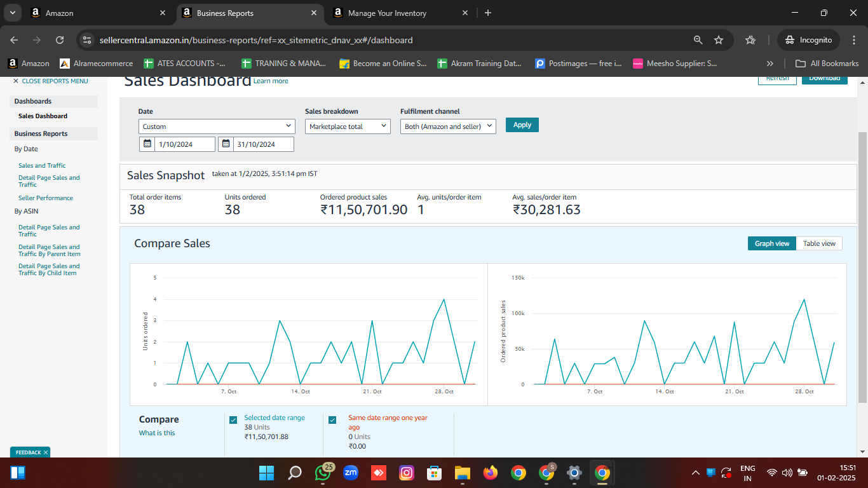
Task: Open File Explorer from the taskbar
Action: pos(462,473)
